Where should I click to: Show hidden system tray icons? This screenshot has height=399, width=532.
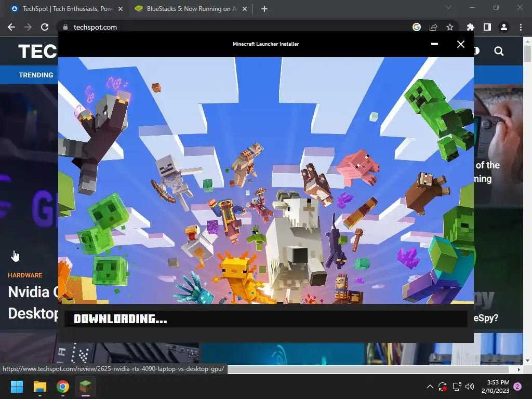click(430, 387)
